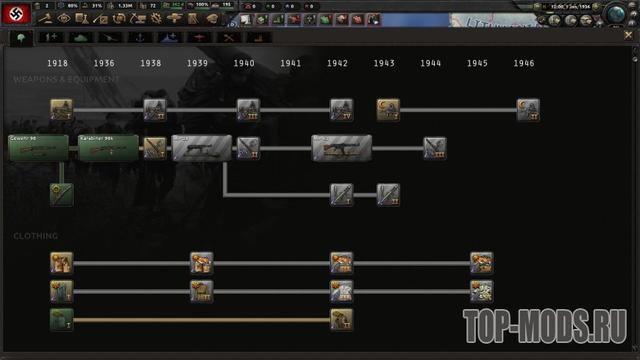Screen dimensions: 640x360
Task: Research the 1942 assault rifle technology
Action: (342, 148)
